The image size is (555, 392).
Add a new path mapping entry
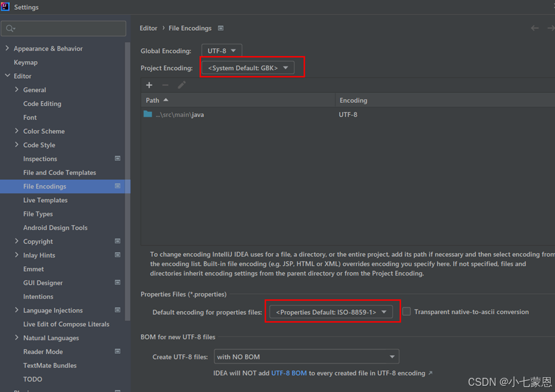pos(149,84)
